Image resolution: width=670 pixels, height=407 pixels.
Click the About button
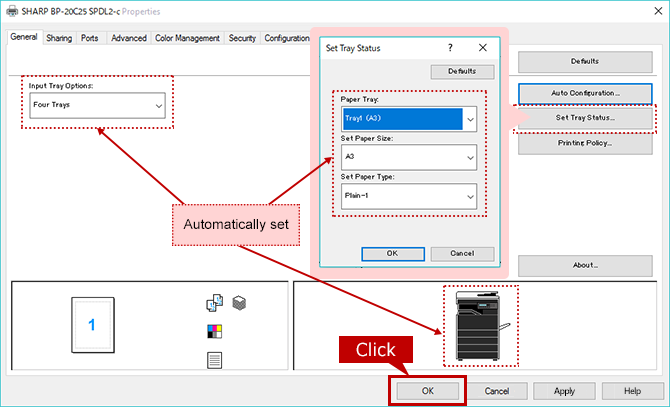point(585,266)
